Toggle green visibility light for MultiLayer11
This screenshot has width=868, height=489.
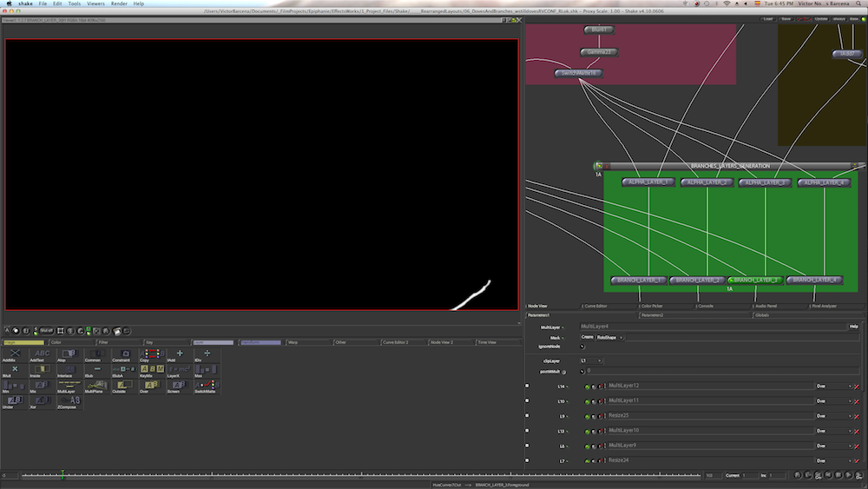coord(588,401)
